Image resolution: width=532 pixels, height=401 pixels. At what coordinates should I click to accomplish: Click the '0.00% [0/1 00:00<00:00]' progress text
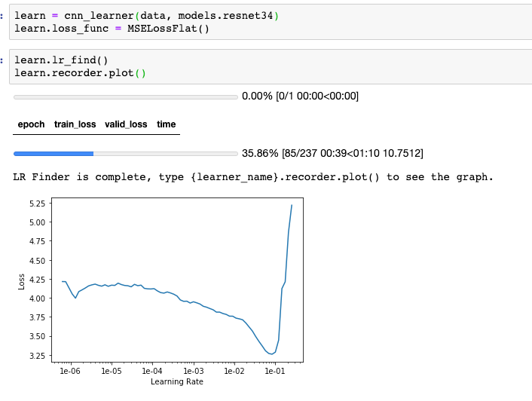coord(300,96)
